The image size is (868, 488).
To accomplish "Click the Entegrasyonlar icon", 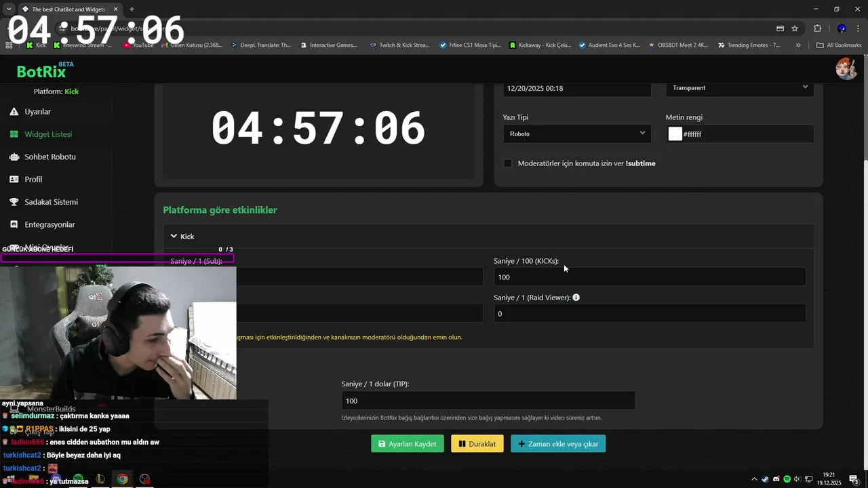I will 14,224.
